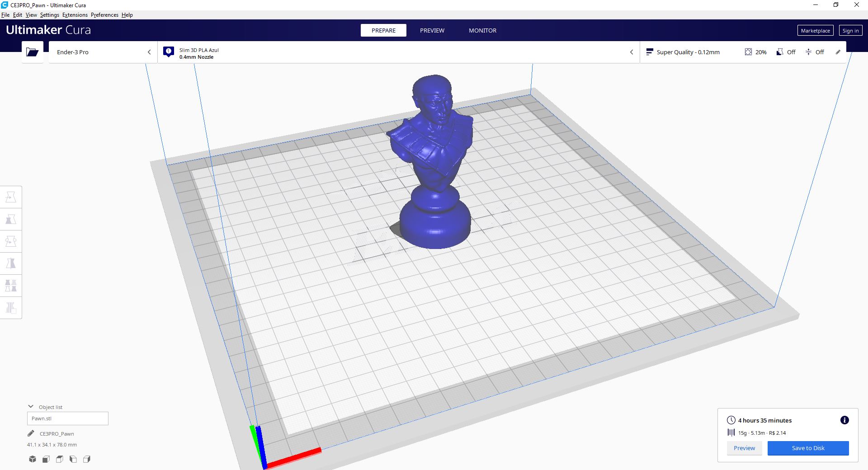Select the Mirror tool

coord(11,263)
